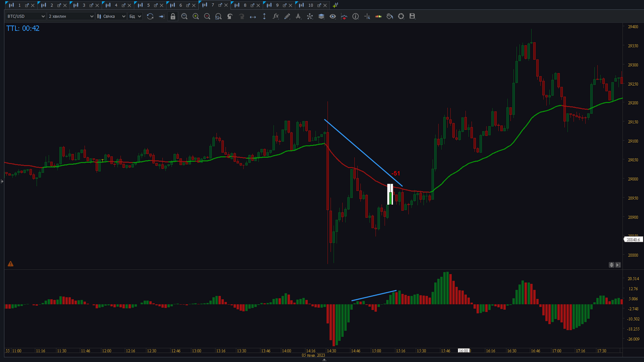Click the 14:30 time axis label
This screenshot has width=644, height=362.
331,351
